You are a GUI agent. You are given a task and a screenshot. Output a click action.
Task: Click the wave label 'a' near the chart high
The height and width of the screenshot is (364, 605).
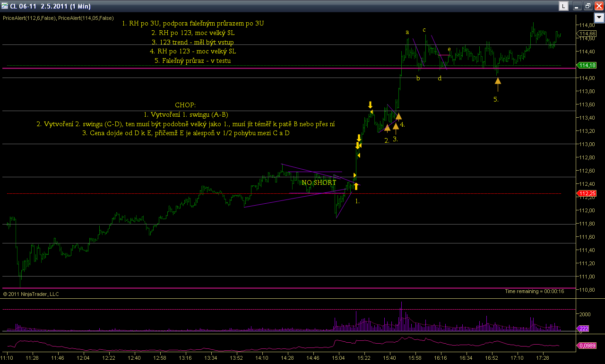click(407, 32)
